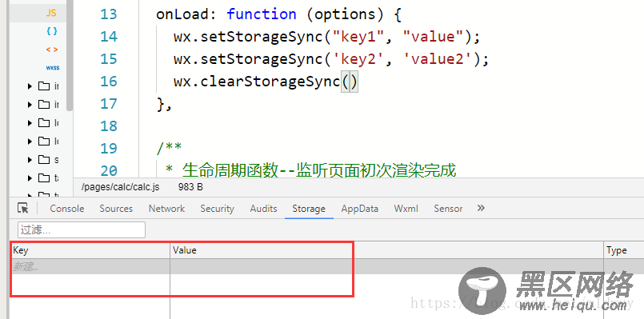The width and height of the screenshot is (644, 319).
Task: Expand the folder starting with 's'
Action: (x=30, y=159)
